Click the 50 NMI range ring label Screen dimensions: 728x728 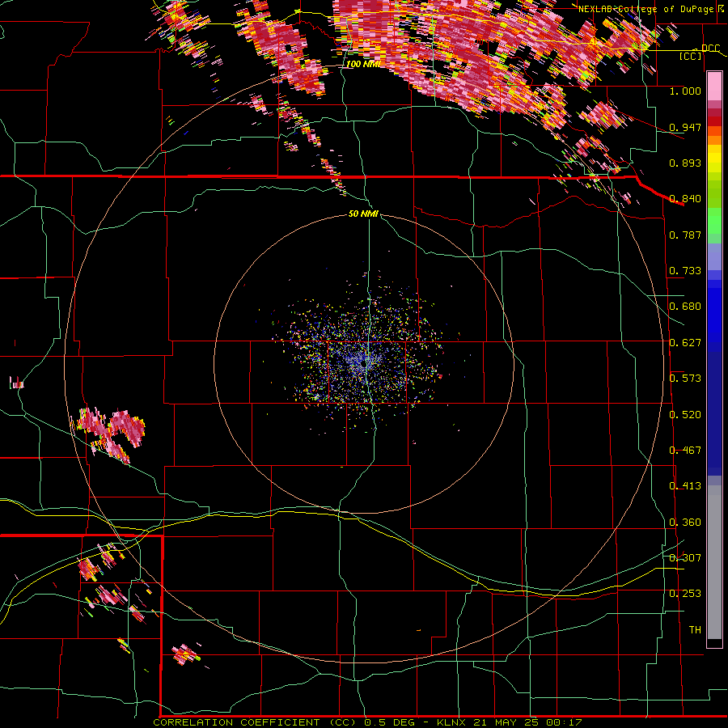pos(363,214)
